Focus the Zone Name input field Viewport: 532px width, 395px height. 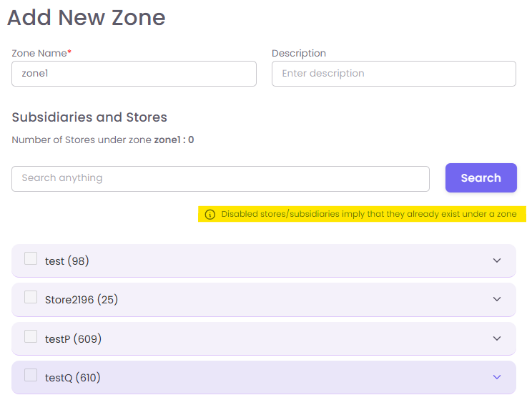134,74
